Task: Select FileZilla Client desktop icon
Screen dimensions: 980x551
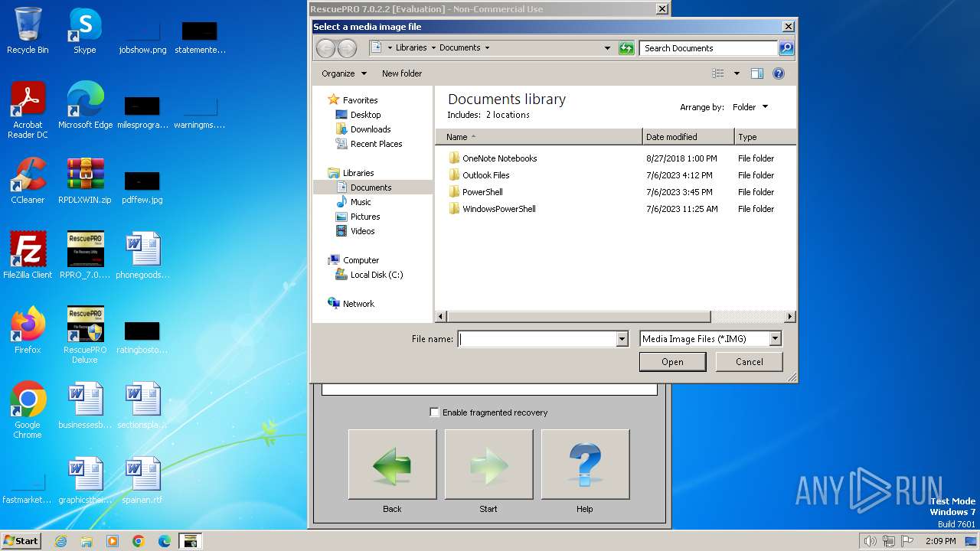Action: click(28, 255)
